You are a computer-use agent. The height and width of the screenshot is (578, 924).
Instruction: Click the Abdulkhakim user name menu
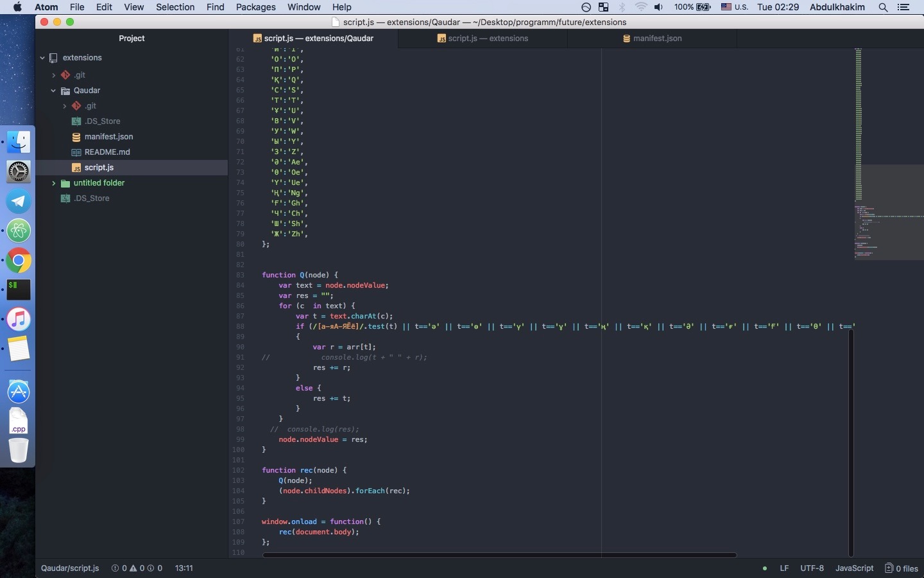tap(837, 7)
